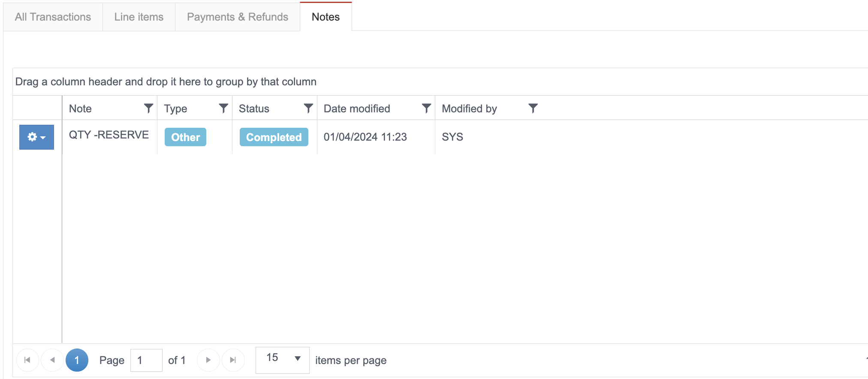Open the Modified by column filter
The width and height of the screenshot is (868, 379).
[533, 108]
